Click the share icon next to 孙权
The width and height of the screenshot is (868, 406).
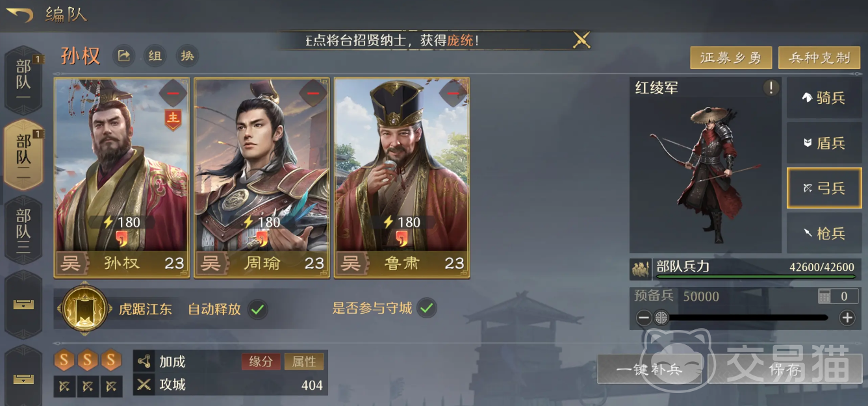pos(123,56)
